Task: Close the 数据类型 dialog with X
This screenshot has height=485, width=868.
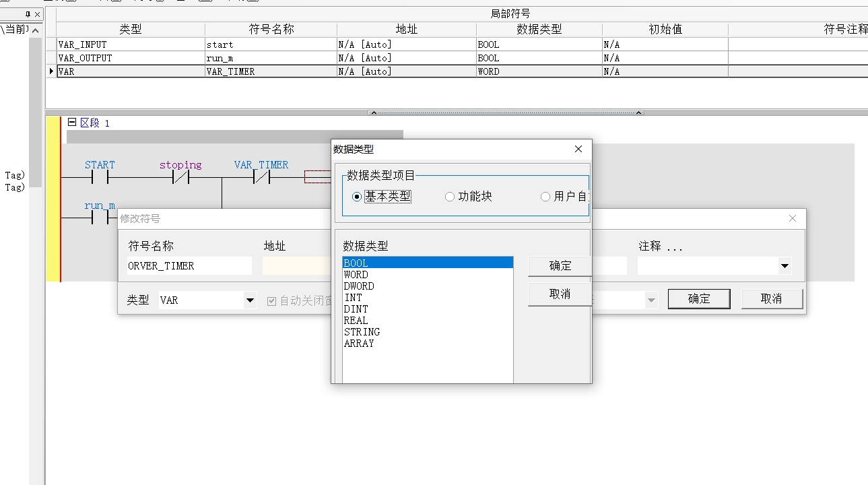Action: [x=578, y=149]
